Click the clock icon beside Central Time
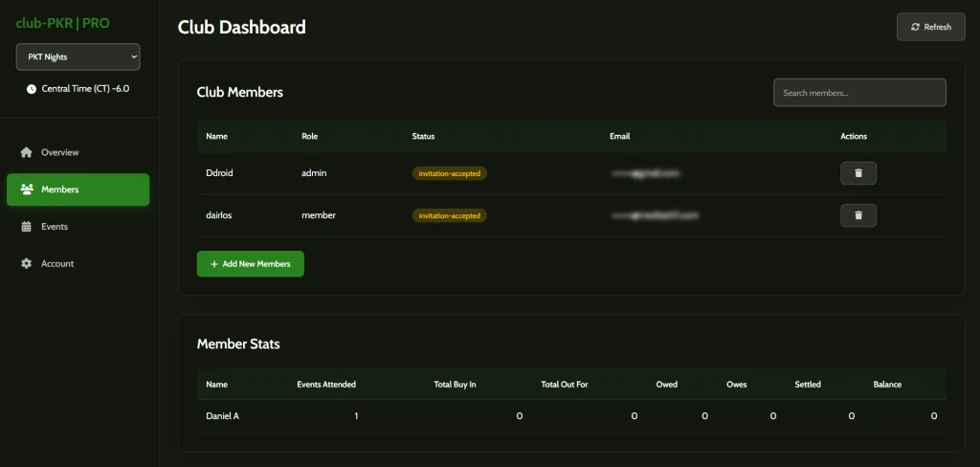This screenshot has width=980, height=467. (x=32, y=89)
